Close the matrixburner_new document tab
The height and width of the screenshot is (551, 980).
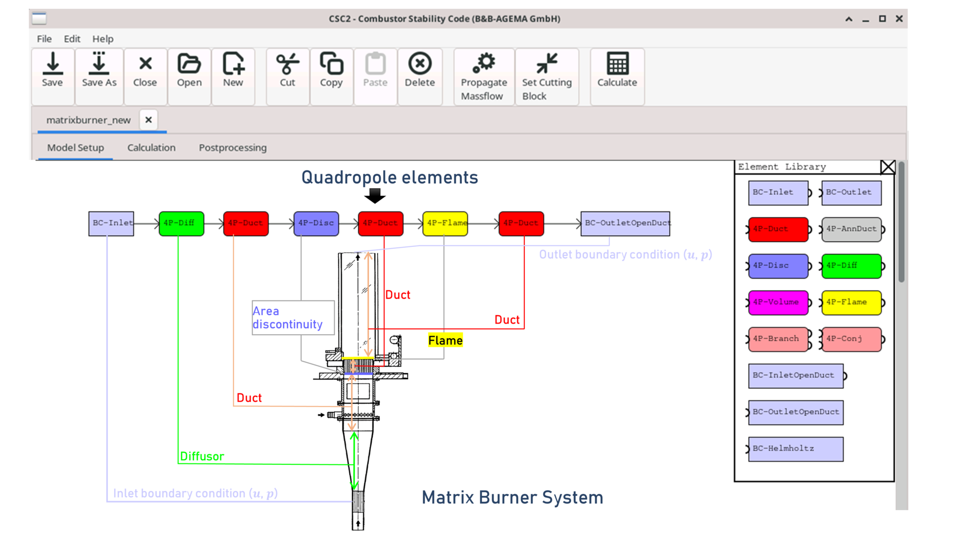click(149, 120)
